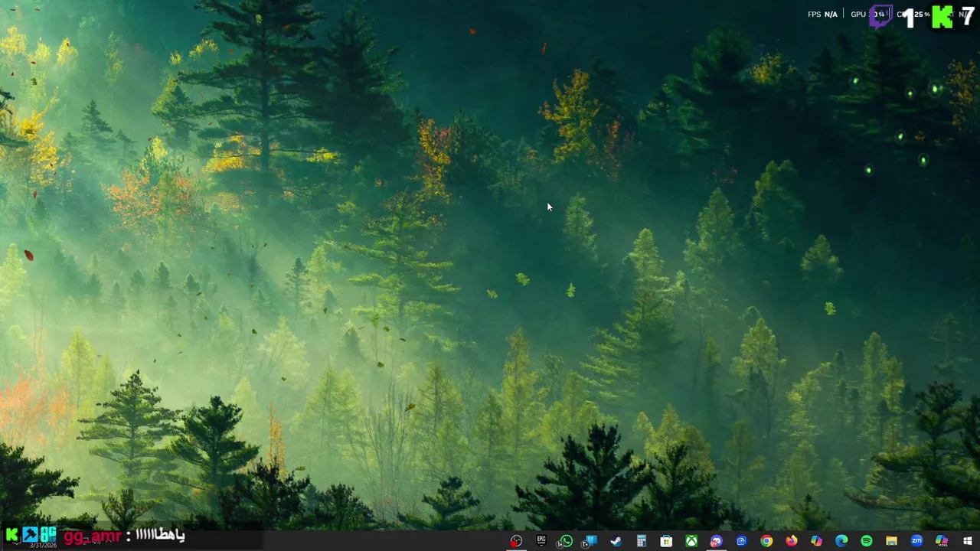Image resolution: width=980 pixels, height=551 pixels.
Task: Open the red circular app taskbar icon
Action: click(x=516, y=541)
